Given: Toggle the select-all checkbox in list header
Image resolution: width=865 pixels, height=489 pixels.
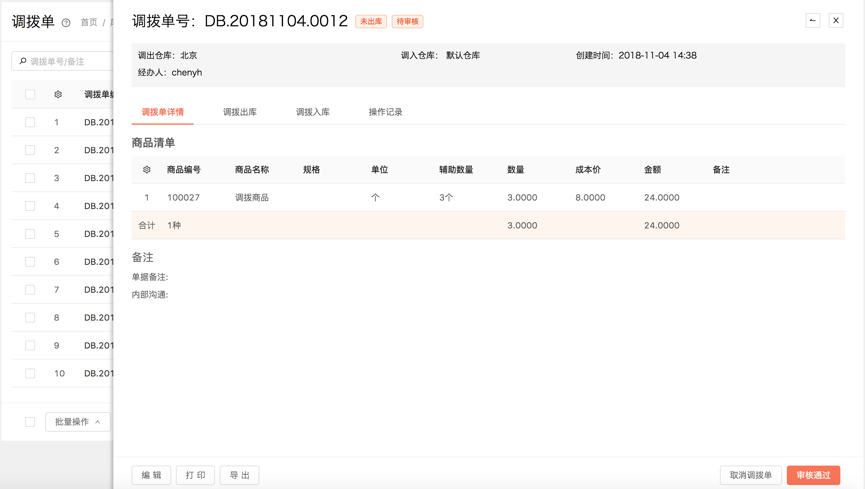Looking at the screenshot, I should pos(30,94).
